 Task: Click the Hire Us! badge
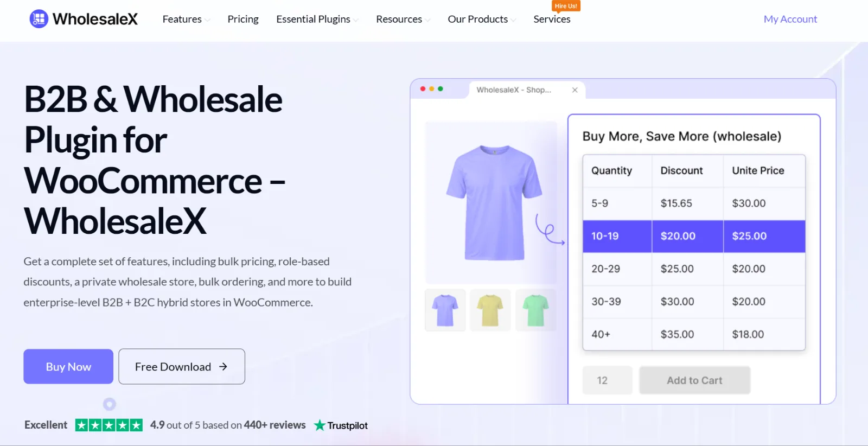click(x=566, y=6)
